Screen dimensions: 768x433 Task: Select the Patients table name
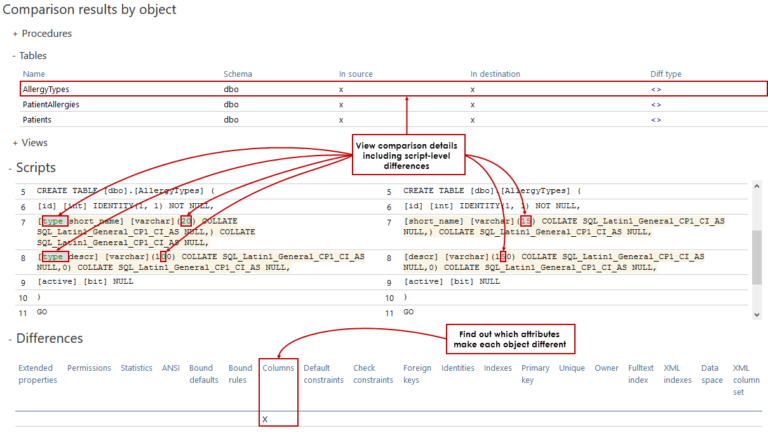click(x=37, y=120)
